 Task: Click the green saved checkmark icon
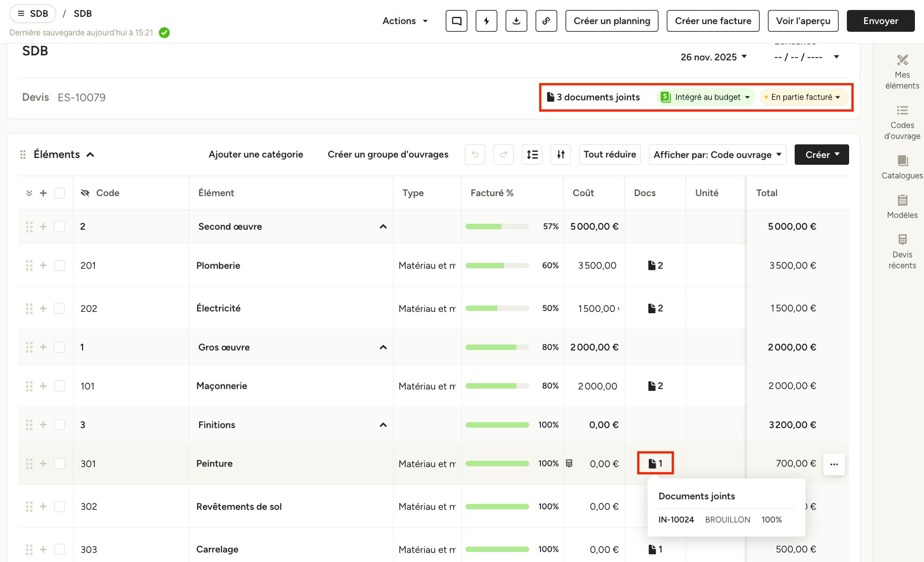click(x=164, y=33)
